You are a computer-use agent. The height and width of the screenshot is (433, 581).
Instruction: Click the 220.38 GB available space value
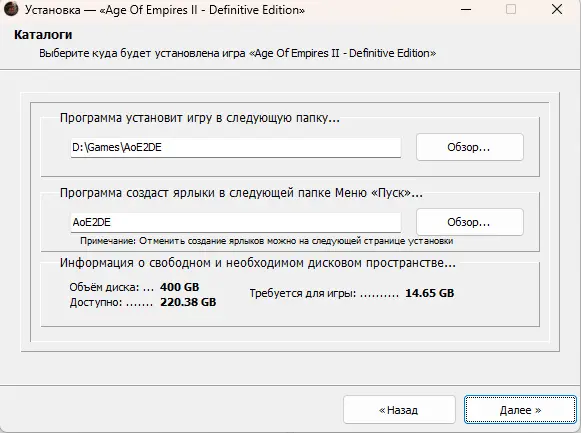click(x=188, y=302)
